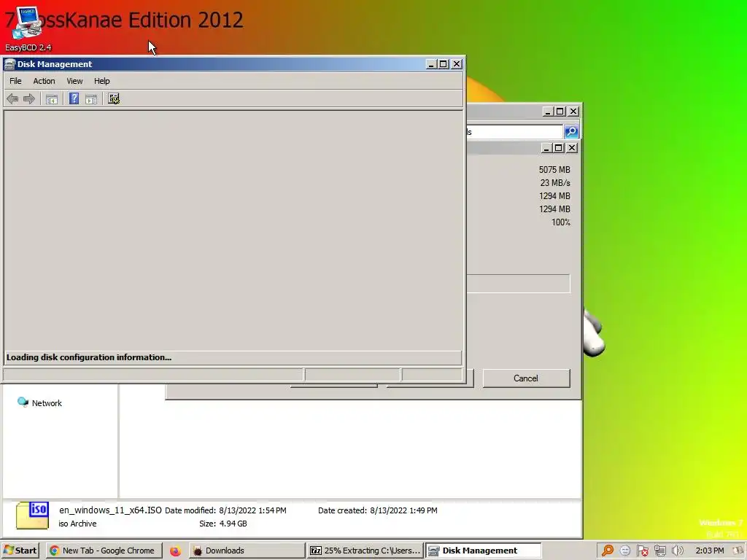The height and width of the screenshot is (560, 747).
Task: Click the Explorer search input field
Action: [x=514, y=131]
